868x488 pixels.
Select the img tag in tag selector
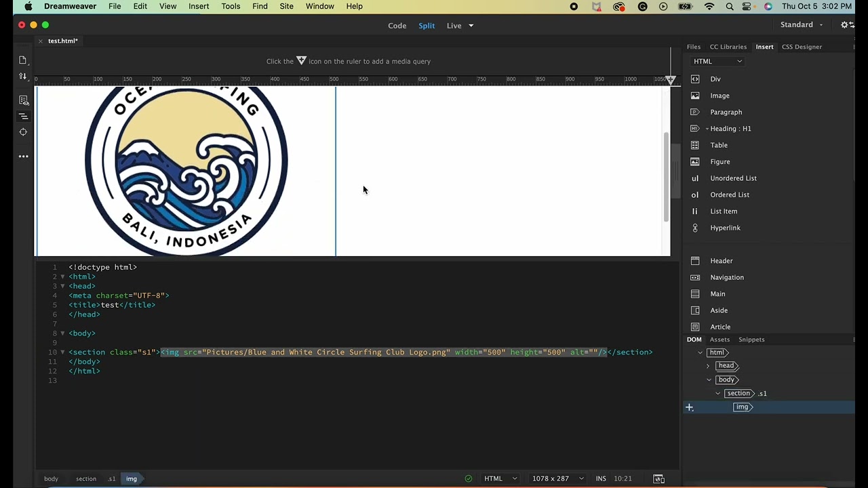(132, 479)
